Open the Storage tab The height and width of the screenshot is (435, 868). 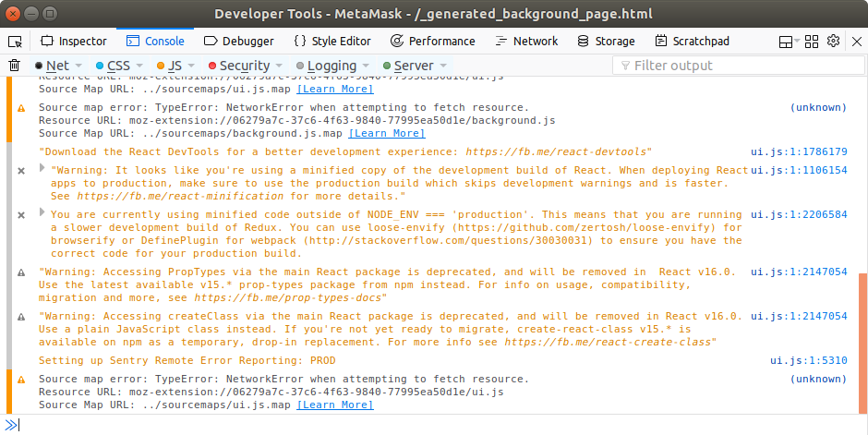(606, 41)
